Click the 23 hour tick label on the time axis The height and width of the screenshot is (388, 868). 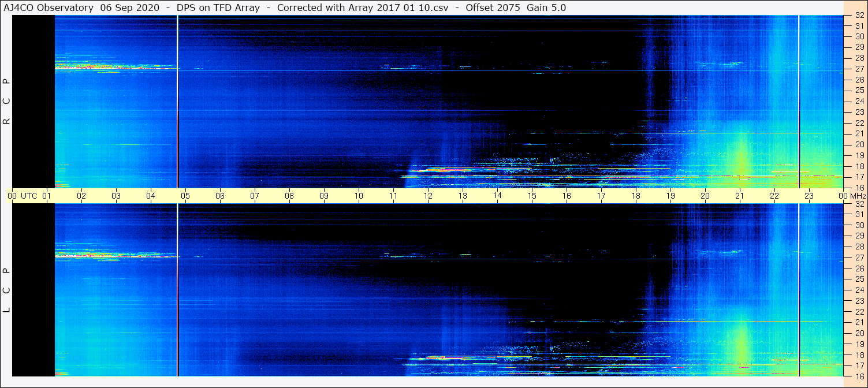809,196
